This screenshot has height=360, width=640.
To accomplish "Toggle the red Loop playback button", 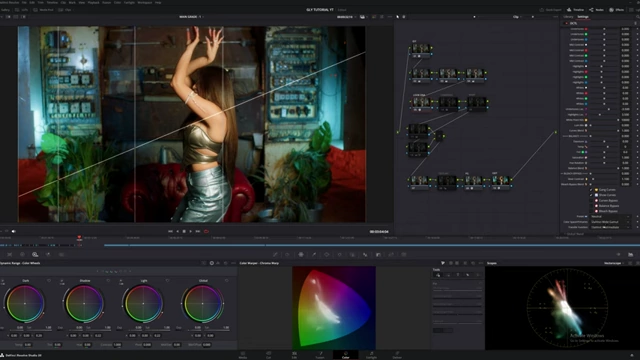I will click(x=206, y=231).
